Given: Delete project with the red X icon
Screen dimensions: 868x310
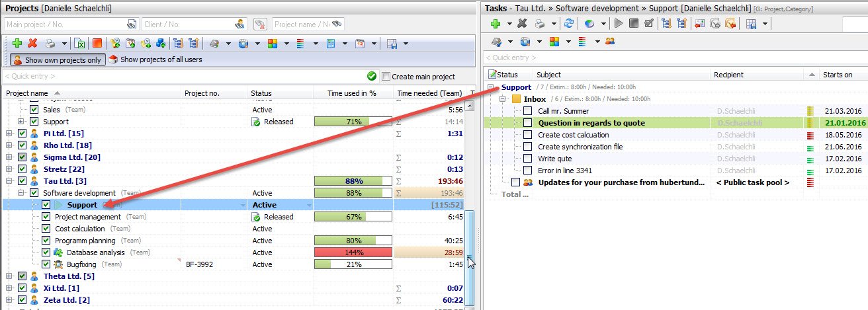Looking at the screenshot, I should click(x=32, y=44).
